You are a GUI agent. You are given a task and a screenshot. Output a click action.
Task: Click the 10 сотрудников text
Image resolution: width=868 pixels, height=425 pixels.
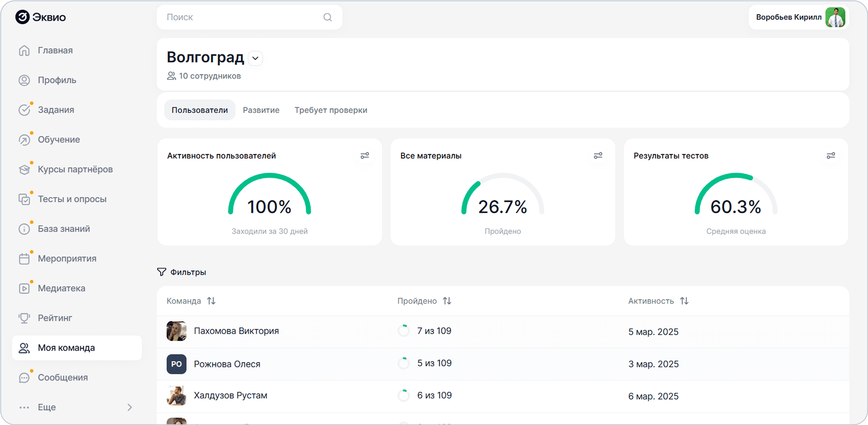(210, 76)
